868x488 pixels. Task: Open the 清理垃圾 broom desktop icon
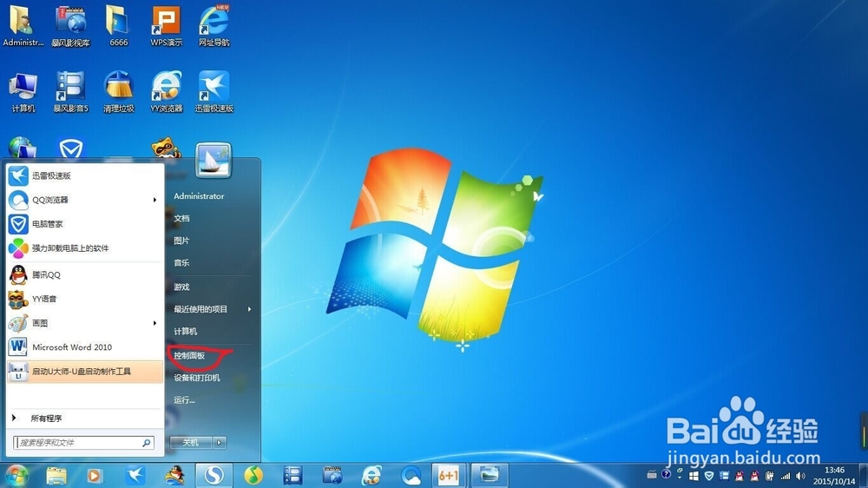[x=118, y=92]
